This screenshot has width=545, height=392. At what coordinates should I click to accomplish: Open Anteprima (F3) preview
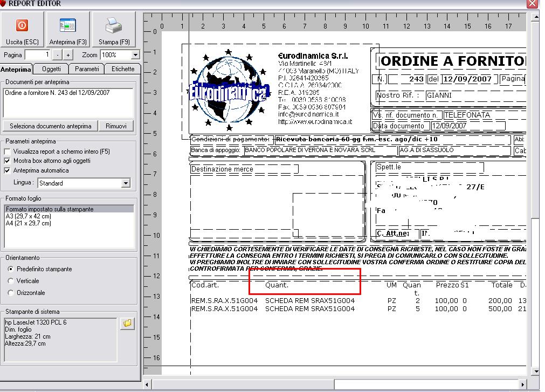click(x=67, y=26)
